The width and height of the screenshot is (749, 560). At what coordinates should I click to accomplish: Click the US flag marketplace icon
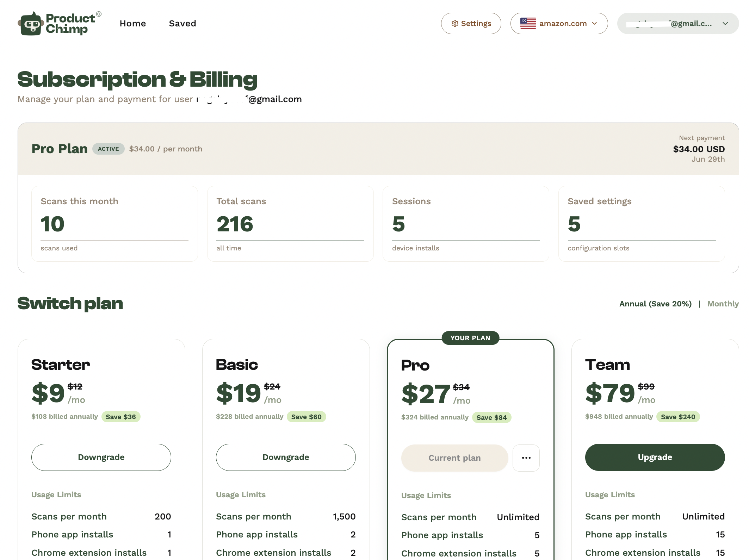point(528,24)
